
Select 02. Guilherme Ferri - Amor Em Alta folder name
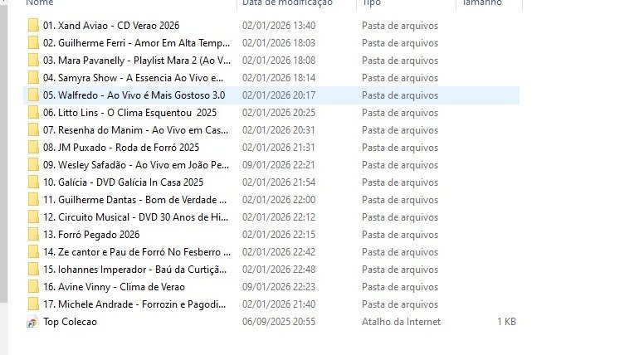tap(136, 43)
